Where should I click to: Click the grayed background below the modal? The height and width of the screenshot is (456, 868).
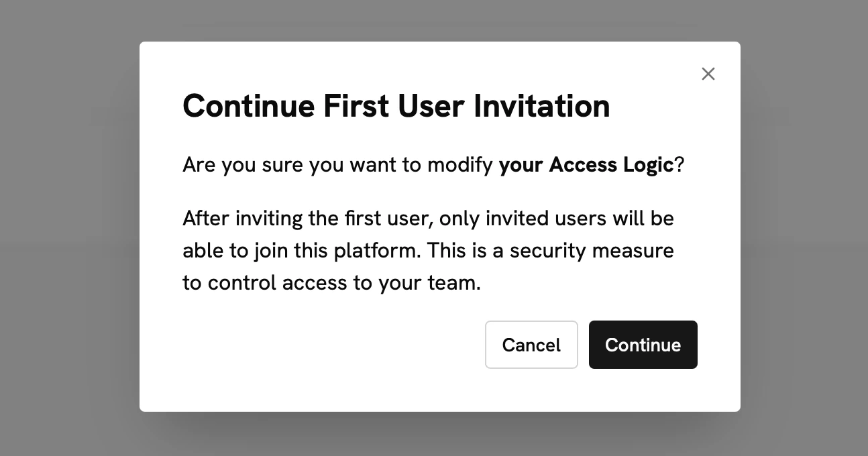pyautogui.click(x=434, y=439)
